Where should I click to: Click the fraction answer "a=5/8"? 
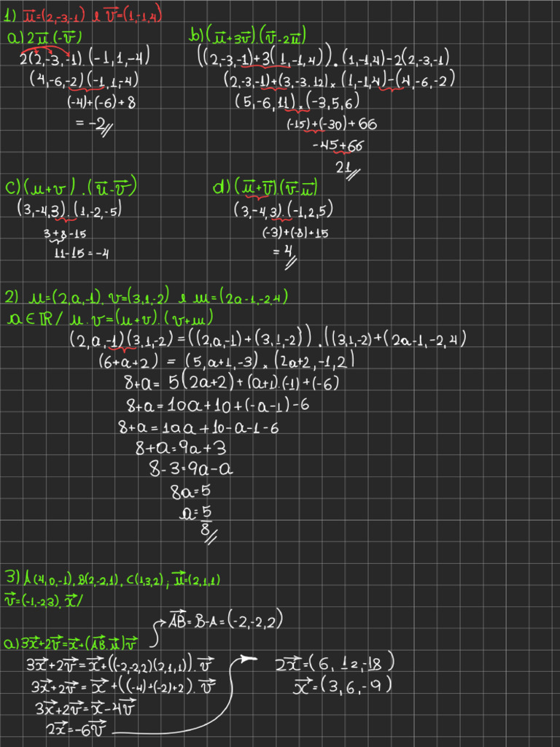tap(198, 524)
